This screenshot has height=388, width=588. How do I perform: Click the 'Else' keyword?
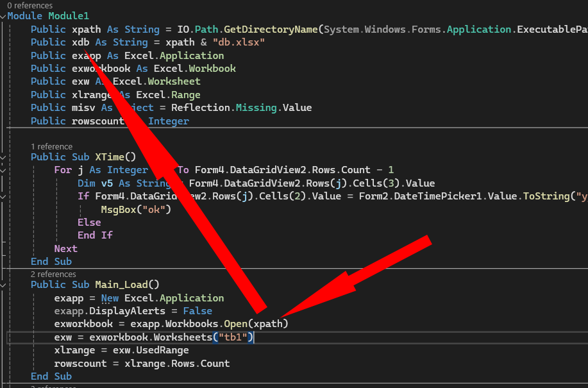[89, 223]
